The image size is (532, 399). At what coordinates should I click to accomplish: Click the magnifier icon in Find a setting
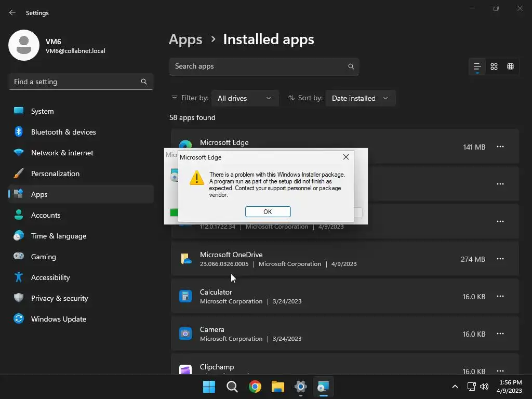(144, 82)
